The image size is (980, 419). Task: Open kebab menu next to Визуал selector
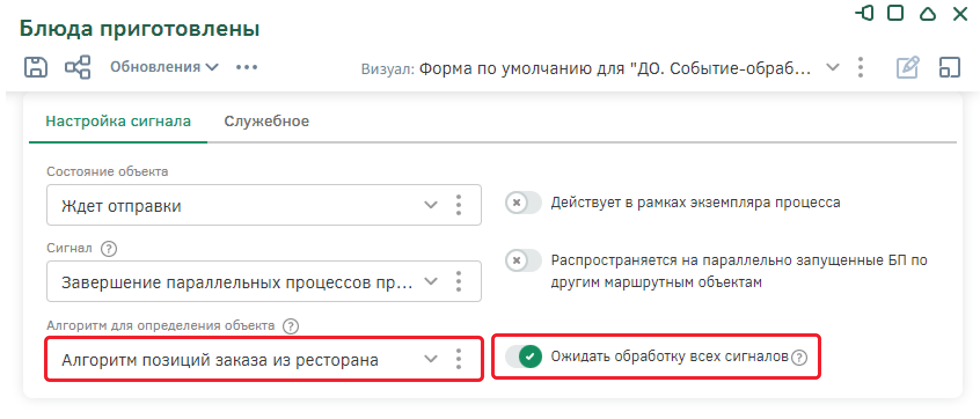[861, 68]
